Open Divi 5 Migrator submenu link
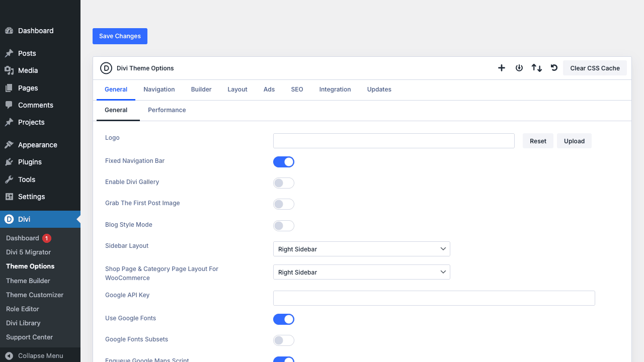The image size is (644, 362). tap(28, 252)
